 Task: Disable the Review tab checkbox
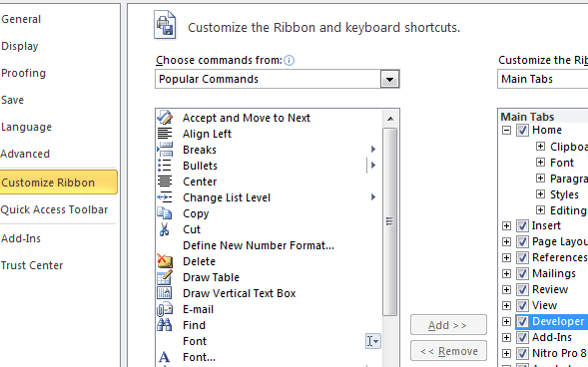[x=522, y=289]
